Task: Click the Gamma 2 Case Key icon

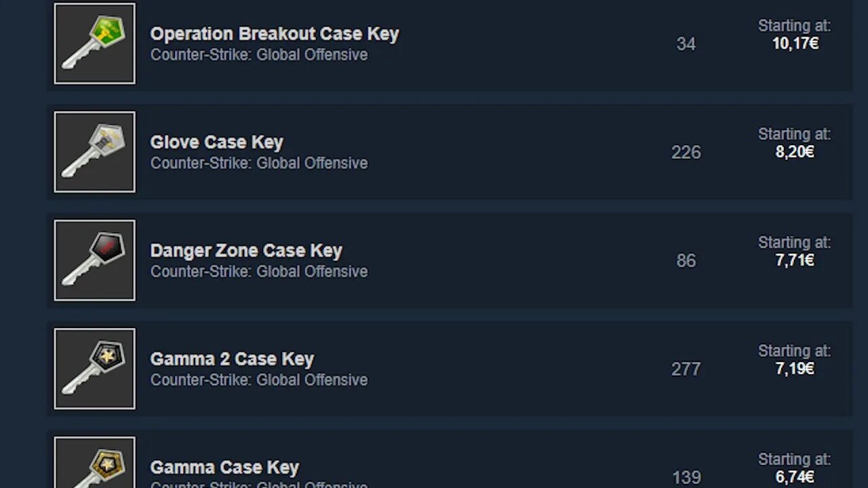Action: [x=94, y=369]
